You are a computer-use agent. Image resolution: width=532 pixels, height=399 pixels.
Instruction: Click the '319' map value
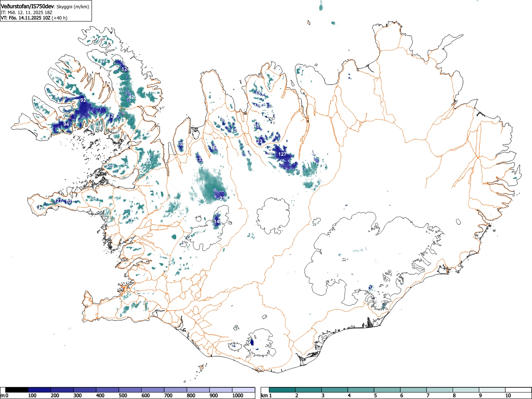tap(110, 167)
